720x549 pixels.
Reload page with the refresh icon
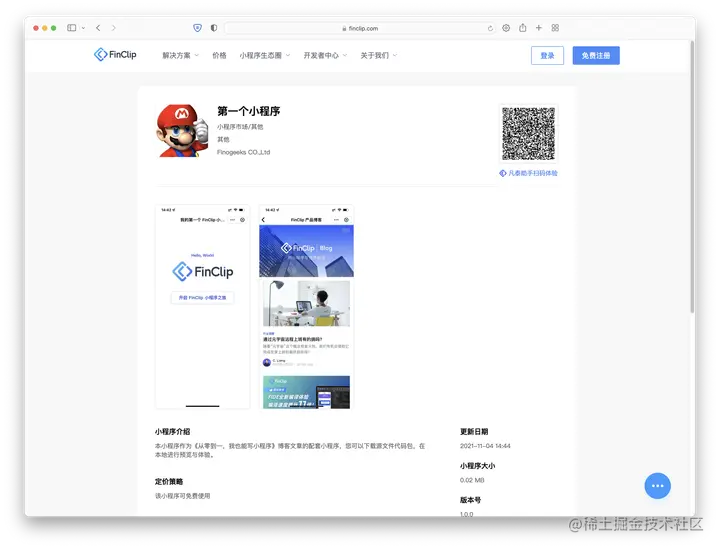490,28
